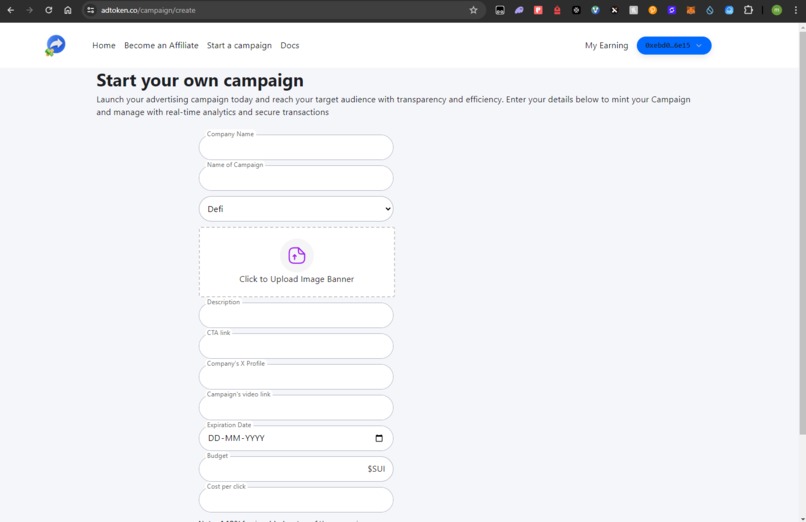Open site information icon in address bar

(90, 10)
